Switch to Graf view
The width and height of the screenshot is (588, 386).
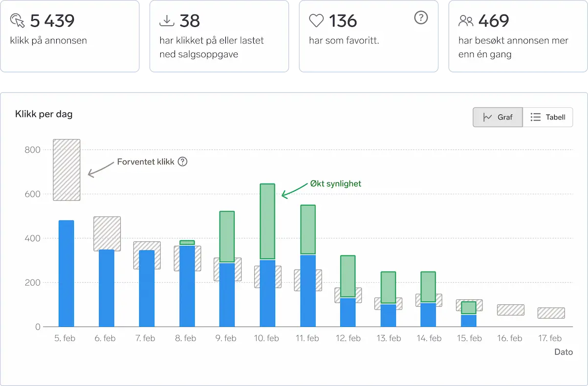498,117
